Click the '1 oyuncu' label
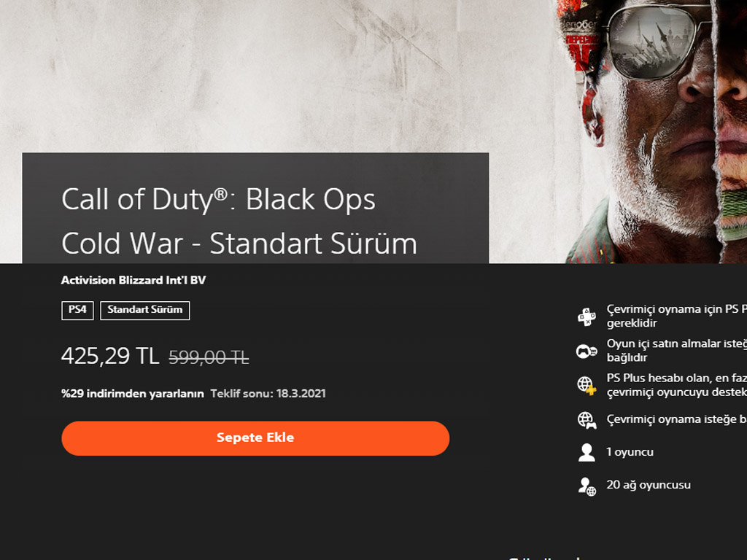747x560 pixels. (630, 452)
